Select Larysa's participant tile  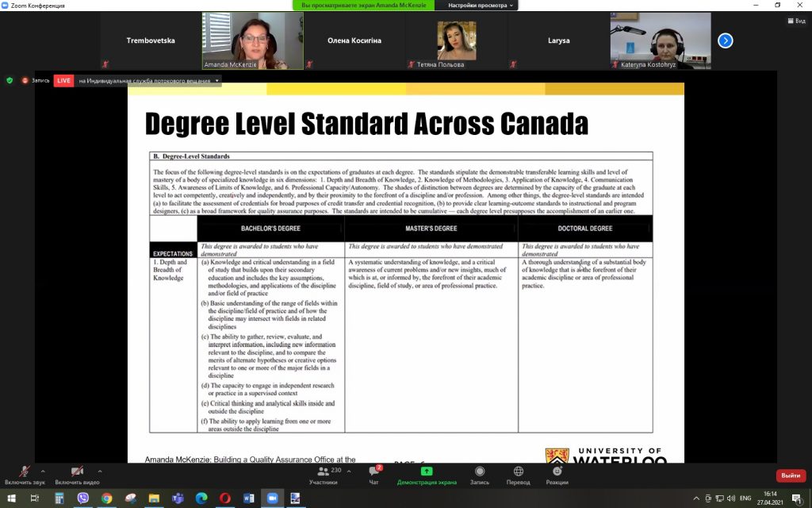point(558,40)
